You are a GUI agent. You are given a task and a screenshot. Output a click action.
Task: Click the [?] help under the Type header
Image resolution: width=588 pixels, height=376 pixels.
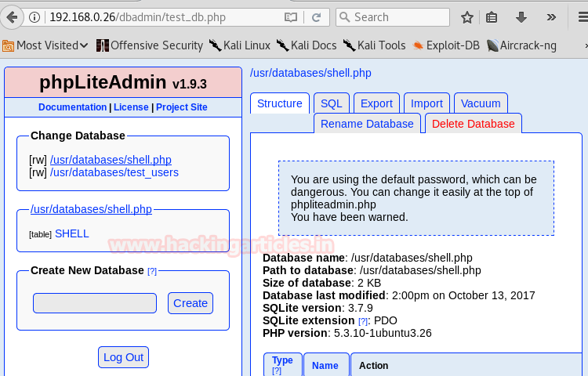(277, 371)
